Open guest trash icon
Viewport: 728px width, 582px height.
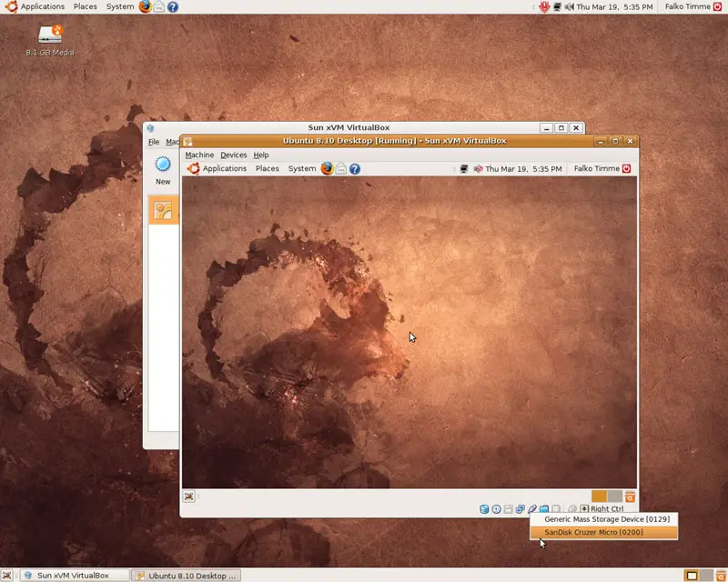click(630, 497)
